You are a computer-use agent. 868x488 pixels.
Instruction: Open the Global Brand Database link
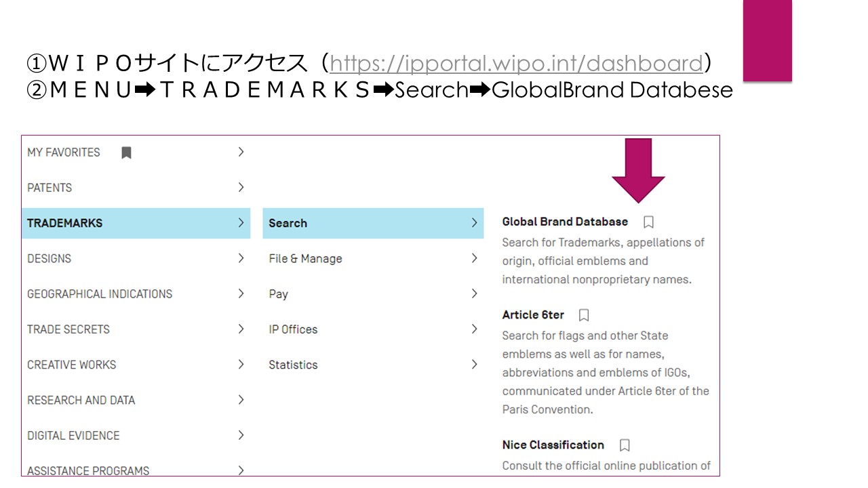click(565, 222)
